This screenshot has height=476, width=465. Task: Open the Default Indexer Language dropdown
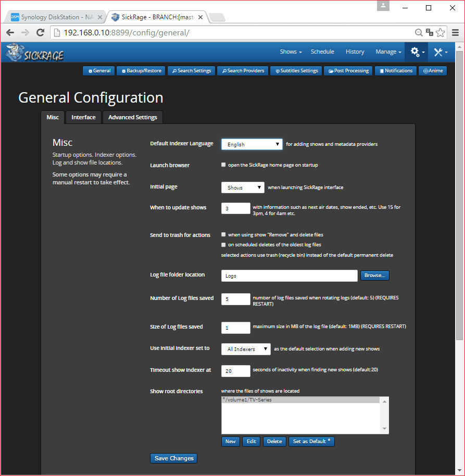252,144
